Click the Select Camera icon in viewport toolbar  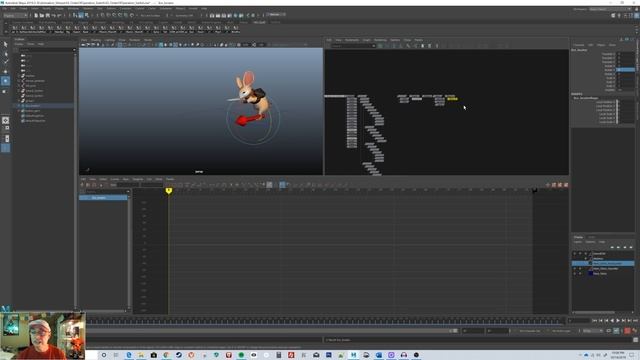[83, 44]
